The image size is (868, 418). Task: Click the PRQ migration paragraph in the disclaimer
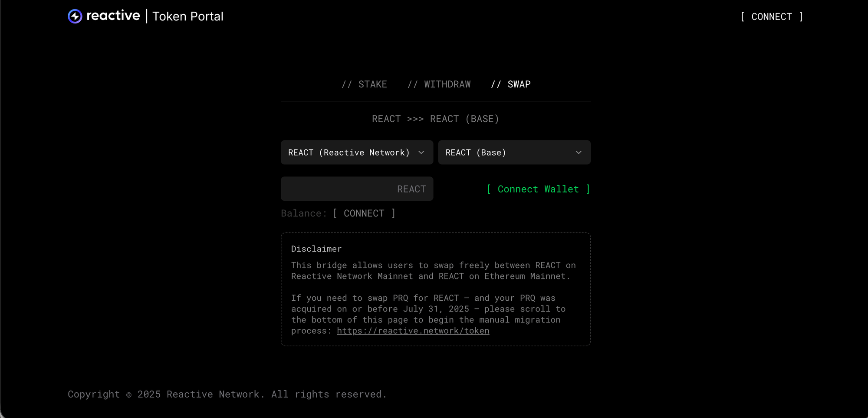[428, 309]
